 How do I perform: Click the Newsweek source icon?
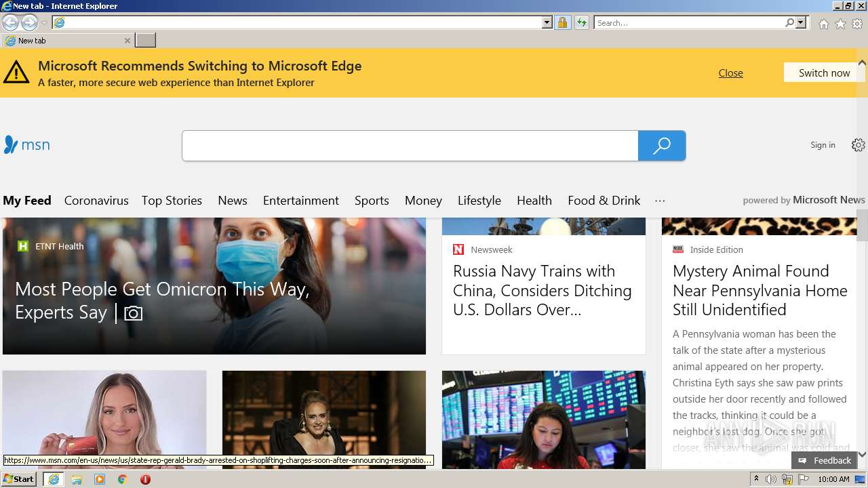pos(458,249)
